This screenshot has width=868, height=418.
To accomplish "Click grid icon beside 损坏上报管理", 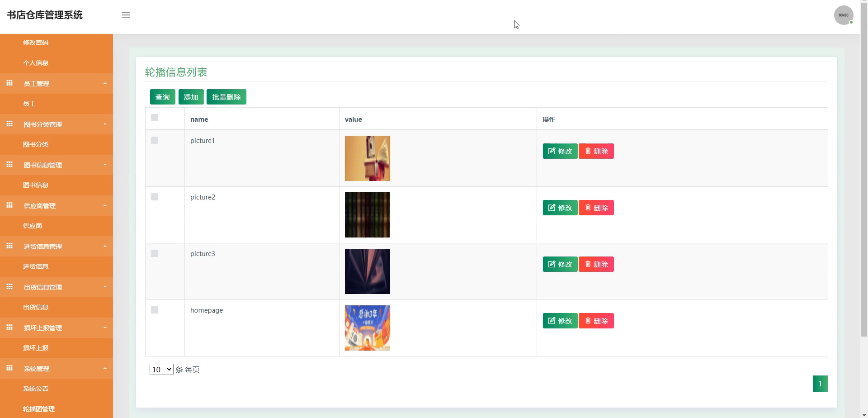I will 9,328.
